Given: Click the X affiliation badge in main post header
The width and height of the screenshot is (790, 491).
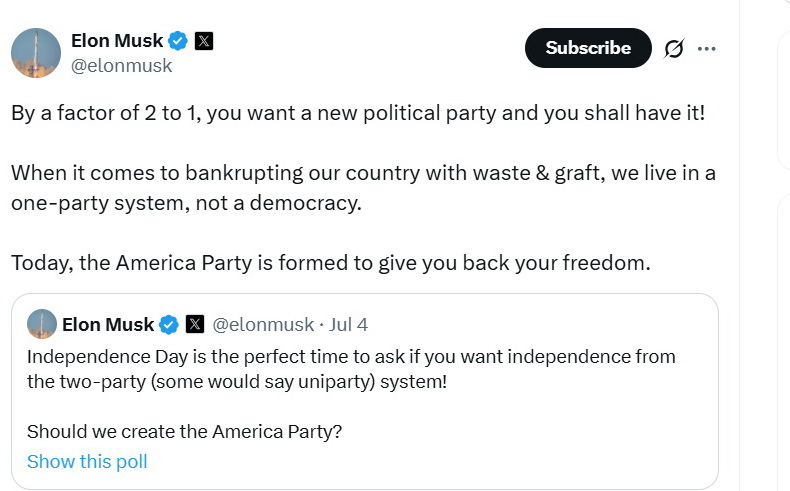Looking at the screenshot, I should (204, 41).
